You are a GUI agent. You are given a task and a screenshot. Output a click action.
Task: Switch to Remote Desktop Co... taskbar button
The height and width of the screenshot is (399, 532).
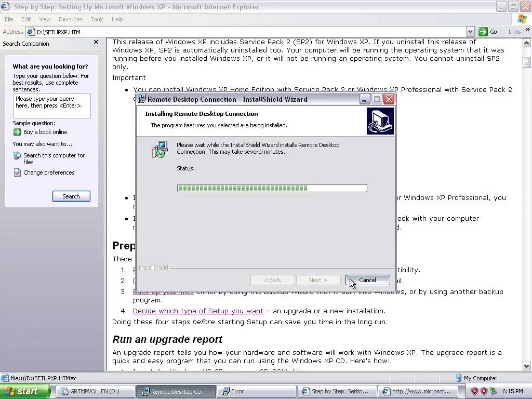176,391
